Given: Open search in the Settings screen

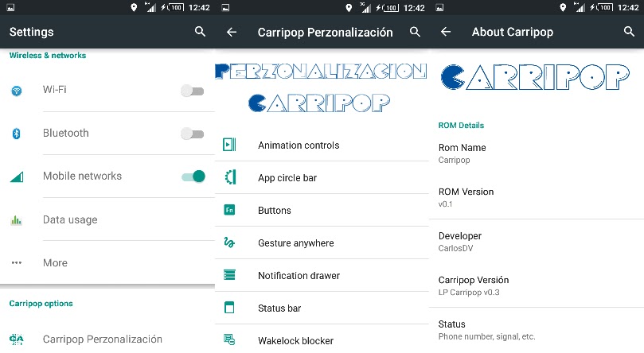Looking at the screenshot, I should tap(200, 32).
